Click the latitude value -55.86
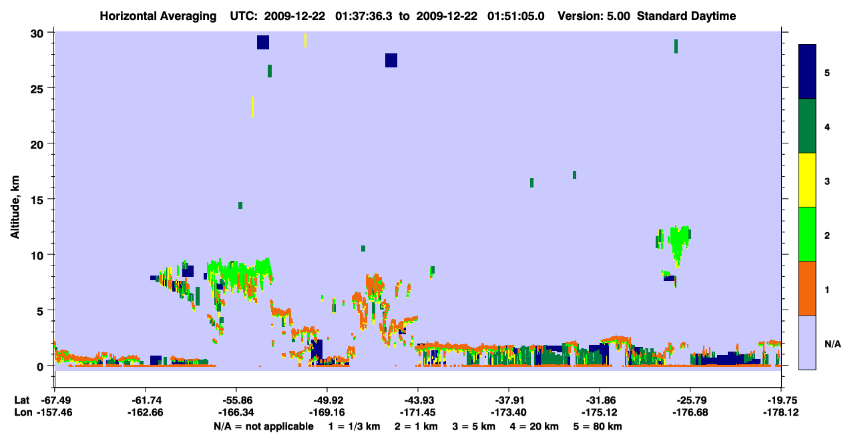The width and height of the screenshot is (868, 445). click(x=236, y=400)
